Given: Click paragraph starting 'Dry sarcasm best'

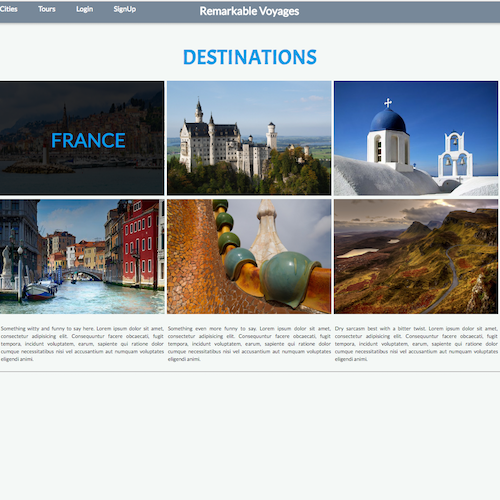Looking at the screenshot, I should tap(416, 344).
